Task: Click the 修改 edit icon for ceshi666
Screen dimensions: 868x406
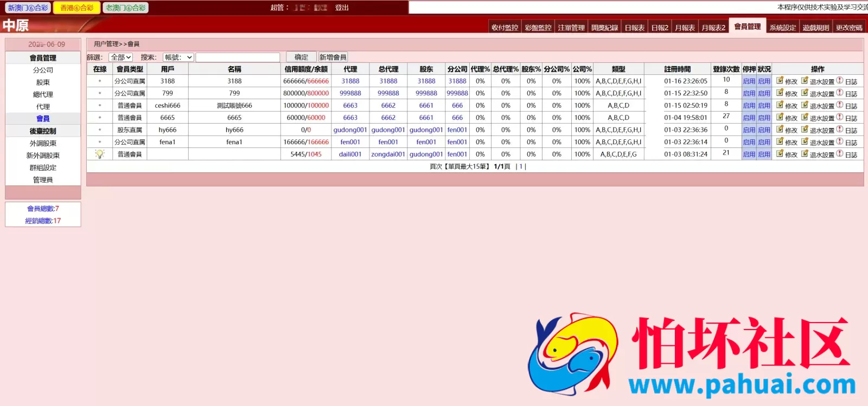Action: pyautogui.click(x=780, y=105)
